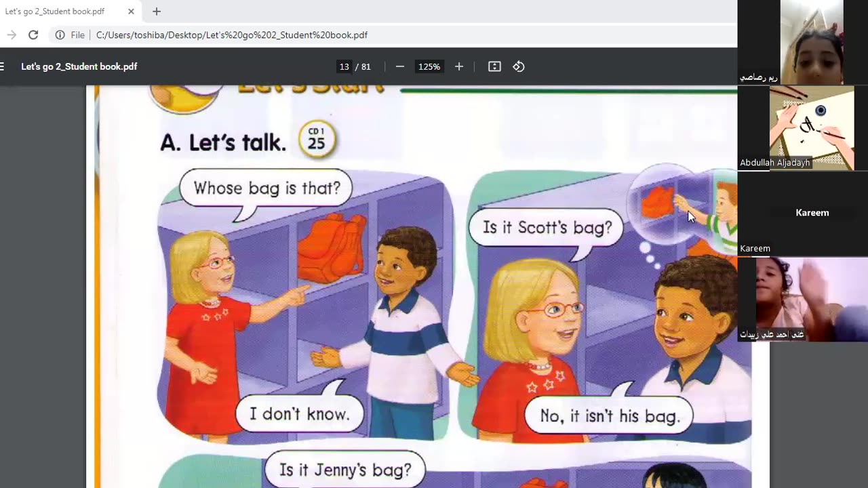Reload the PDF page

click(x=33, y=35)
